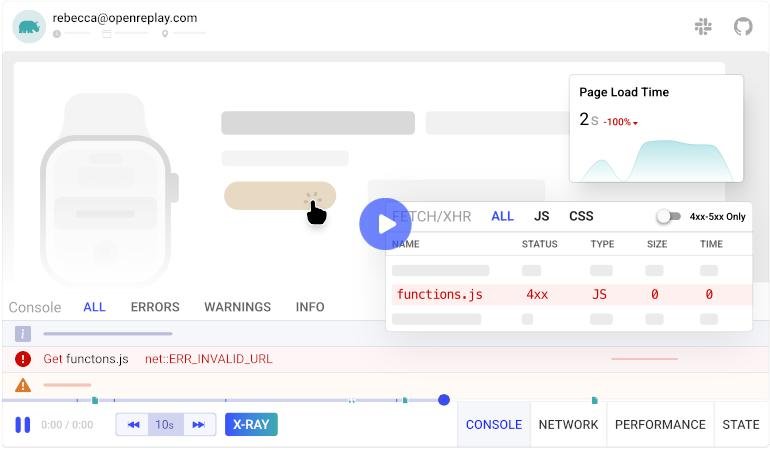The image size is (770, 450).
Task: Click the 0:00 / 0:00 time display
Action: coord(67,425)
